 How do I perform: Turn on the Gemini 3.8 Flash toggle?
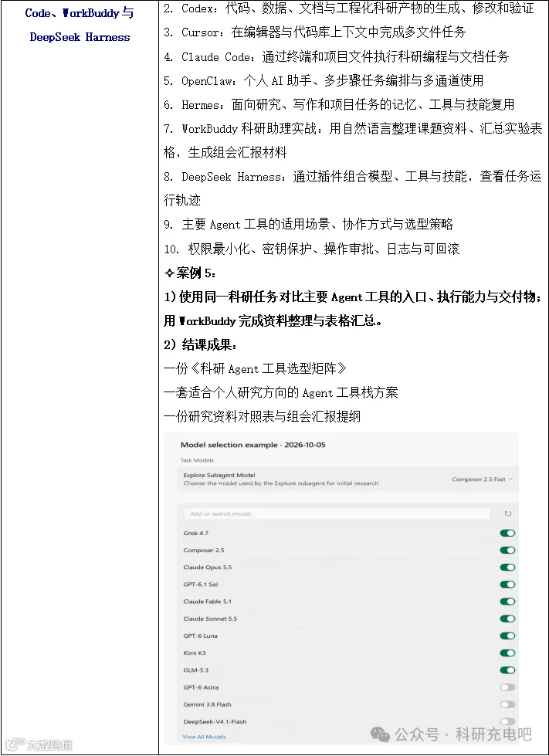507,704
